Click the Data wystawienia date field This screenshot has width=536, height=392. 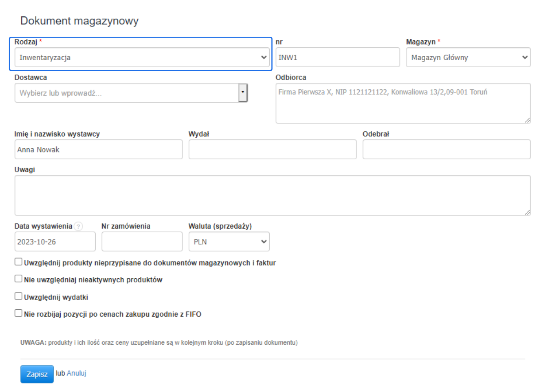(55, 242)
